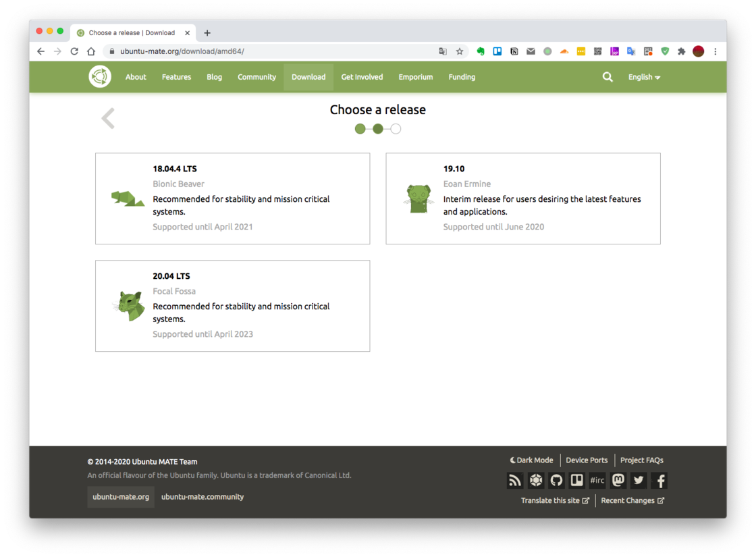Click the #irc chat icon
The width and height of the screenshot is (756, 557).
tap(597, 480)
